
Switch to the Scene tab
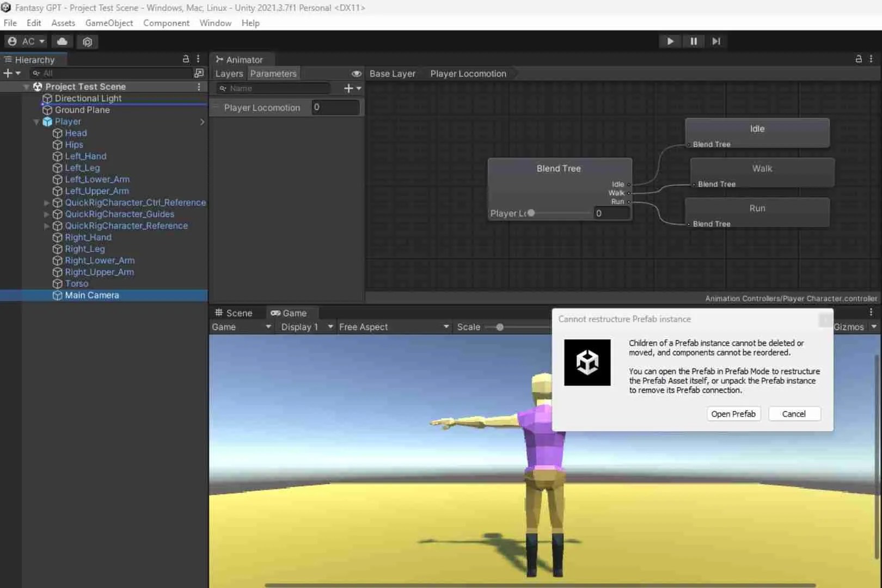[238, 313]
